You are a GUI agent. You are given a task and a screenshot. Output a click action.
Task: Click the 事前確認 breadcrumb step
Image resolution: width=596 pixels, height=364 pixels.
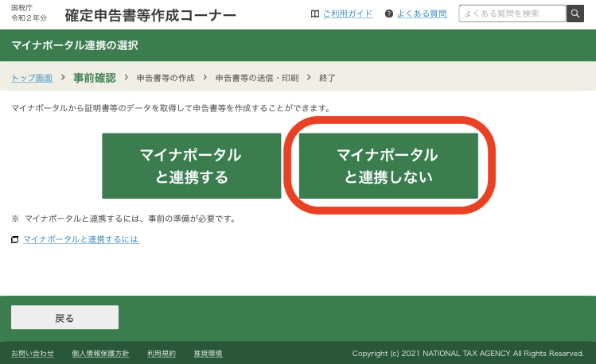[94, 78]
